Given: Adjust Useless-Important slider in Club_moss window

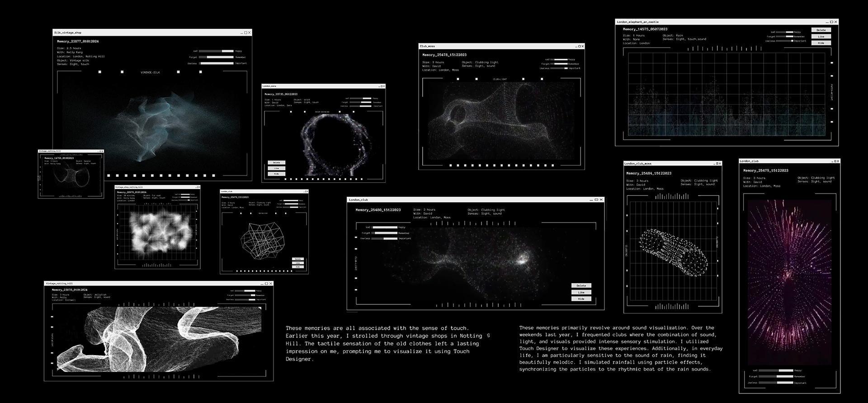Looking at the screenshot, I should click(559, 68).
